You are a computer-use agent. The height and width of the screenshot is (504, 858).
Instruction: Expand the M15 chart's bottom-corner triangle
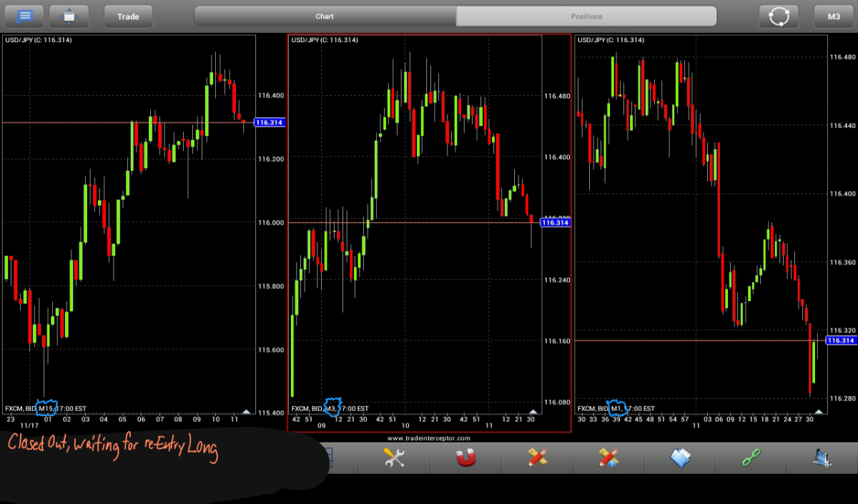(x=247, y=411)
